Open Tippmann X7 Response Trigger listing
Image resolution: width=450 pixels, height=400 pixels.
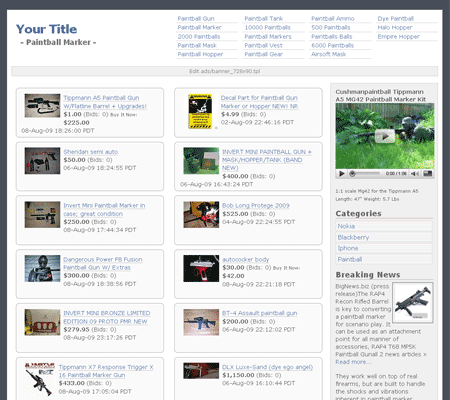(106, 371)
